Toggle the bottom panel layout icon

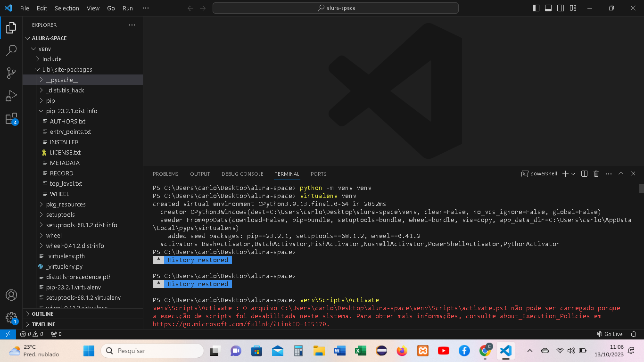548,8
